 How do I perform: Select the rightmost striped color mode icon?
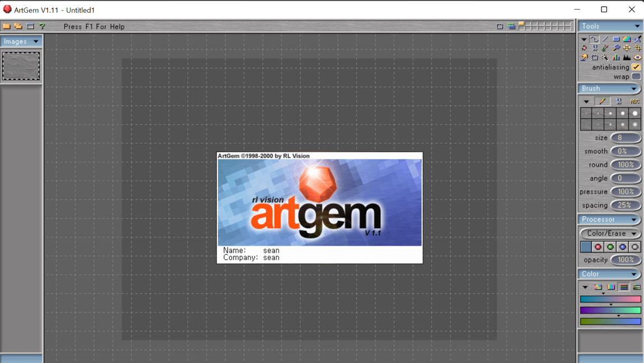pyautogui.click(x=637, y=287)
